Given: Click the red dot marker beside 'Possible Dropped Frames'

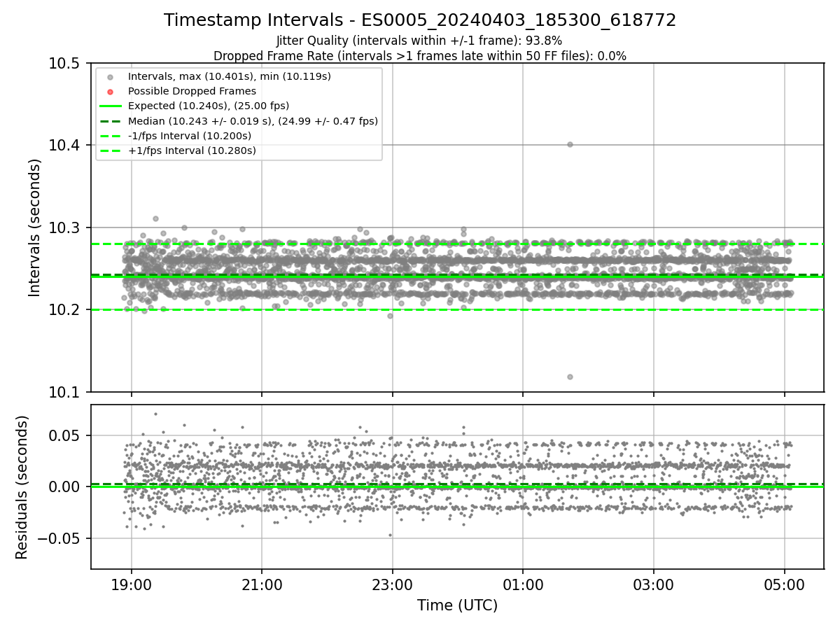Looking at the screenshot, I should pos(111,91).
